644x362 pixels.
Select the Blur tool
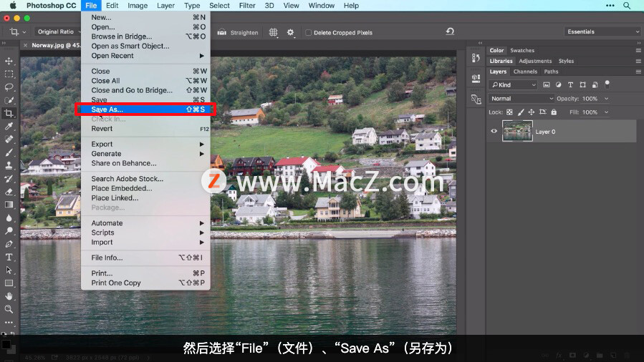(x=9, y=217)
